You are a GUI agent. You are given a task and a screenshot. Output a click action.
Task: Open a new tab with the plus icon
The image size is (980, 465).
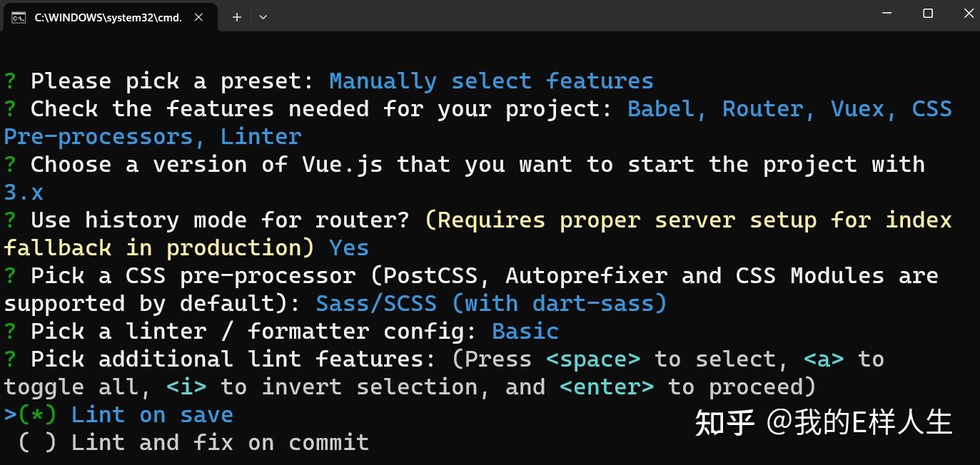point(237,17)
